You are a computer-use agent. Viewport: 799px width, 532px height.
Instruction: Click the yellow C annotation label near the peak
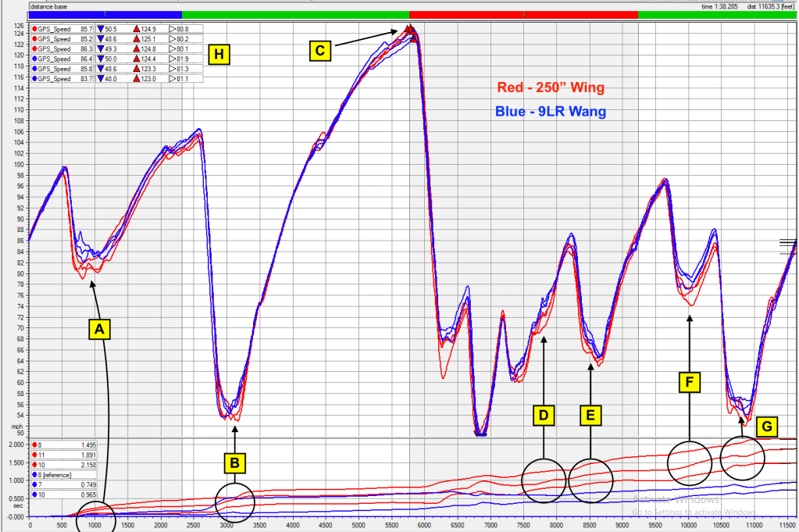pyautogui.click(x=319, y=51)
